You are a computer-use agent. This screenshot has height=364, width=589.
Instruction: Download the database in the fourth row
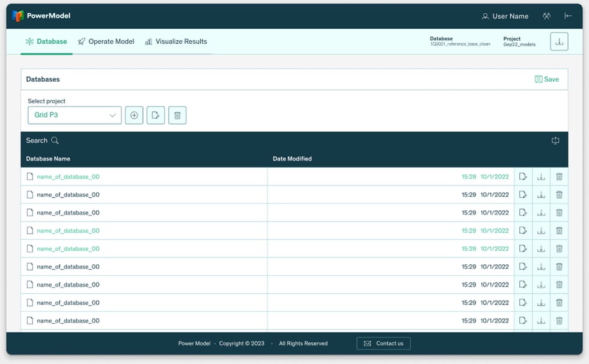541,231
